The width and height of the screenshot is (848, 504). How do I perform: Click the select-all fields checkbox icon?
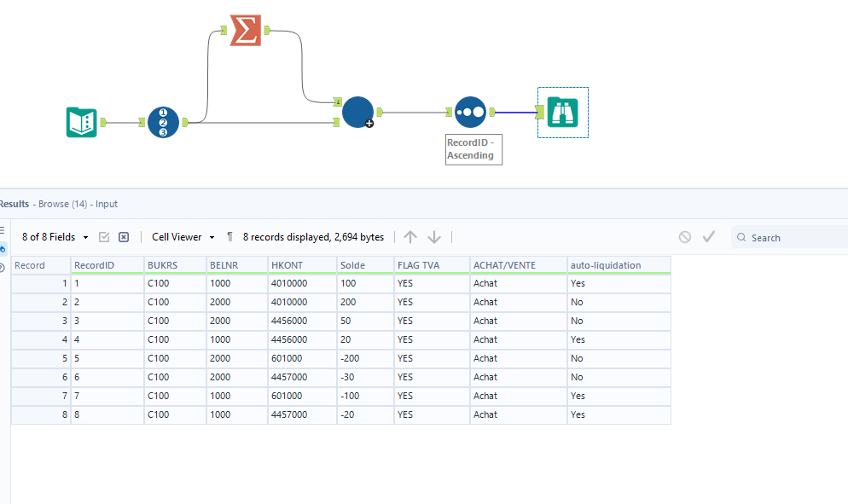(x=104, y=237)
